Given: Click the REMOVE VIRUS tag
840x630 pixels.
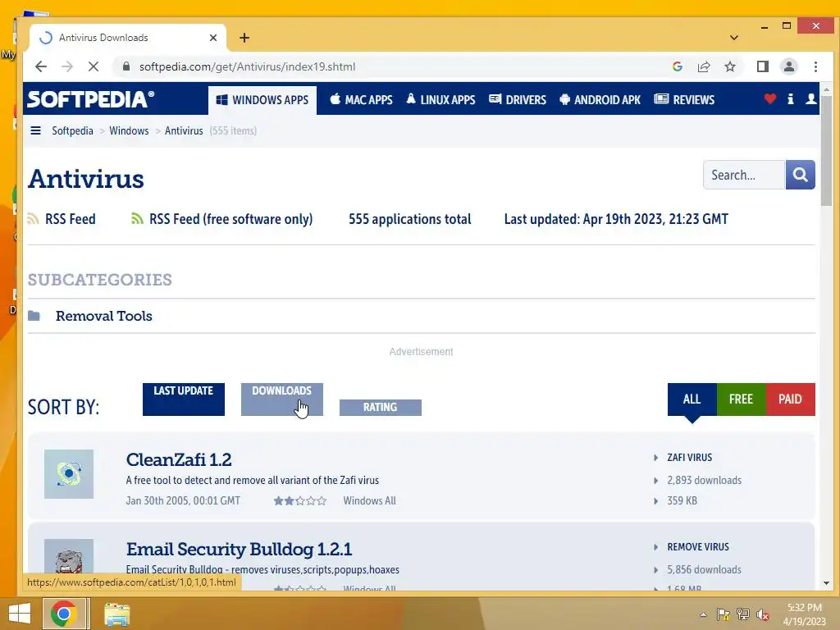Looking at the screenshot, I should (698, 547).
